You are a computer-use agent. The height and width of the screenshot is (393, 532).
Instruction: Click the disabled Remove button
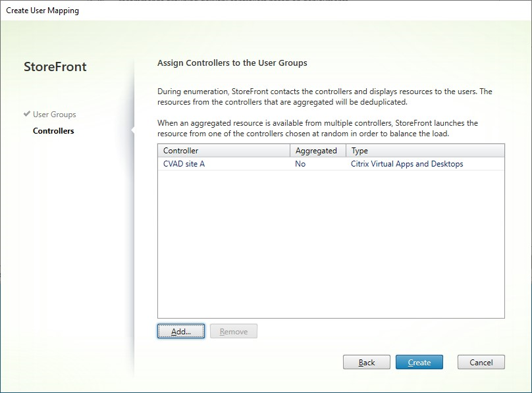pos(234,331)
